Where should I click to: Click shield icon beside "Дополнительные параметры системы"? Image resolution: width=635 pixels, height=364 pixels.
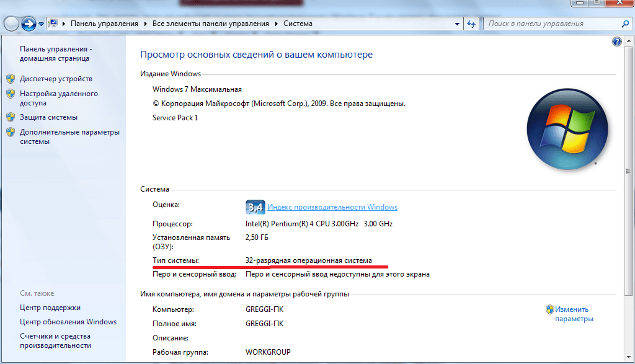(11, 133)
